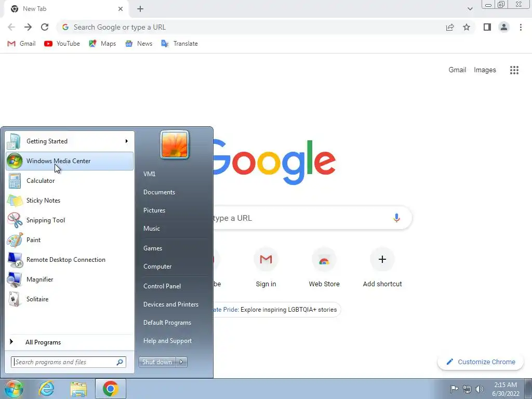Image resolution: width=532 pixels, height=399 pixels.
Task: Open Windows Explorer from taskbar
Action: [x=78, y=389]
